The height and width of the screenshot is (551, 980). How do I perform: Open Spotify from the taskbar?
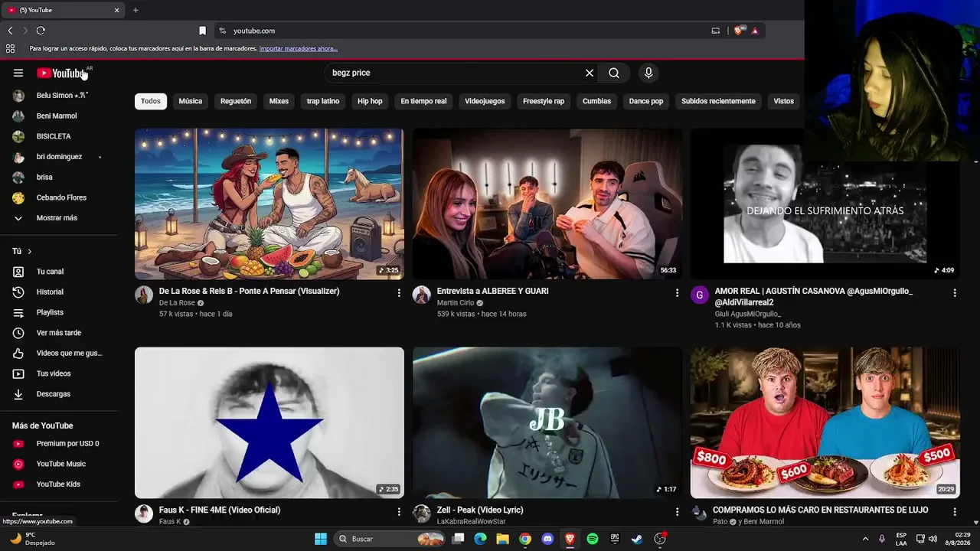(593, 539)
